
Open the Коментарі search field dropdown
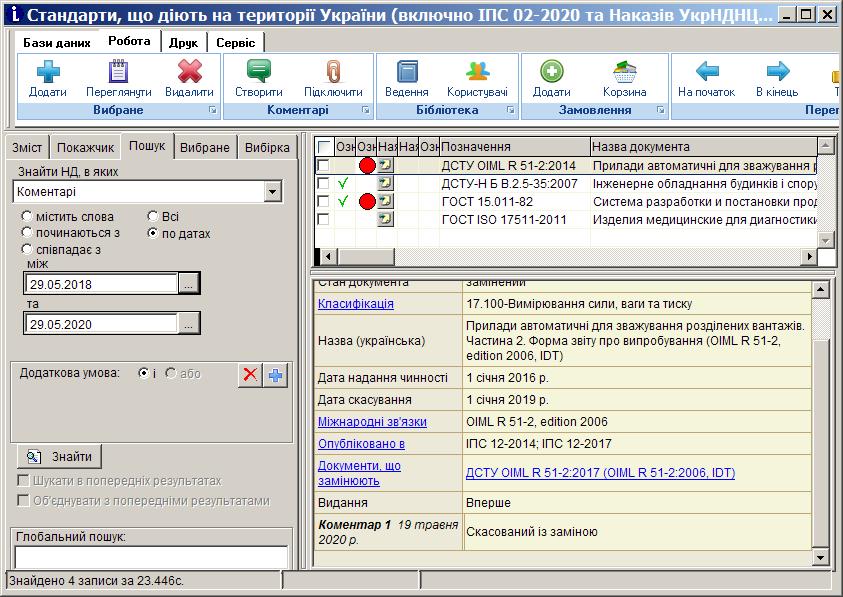(x=273, y=191)
